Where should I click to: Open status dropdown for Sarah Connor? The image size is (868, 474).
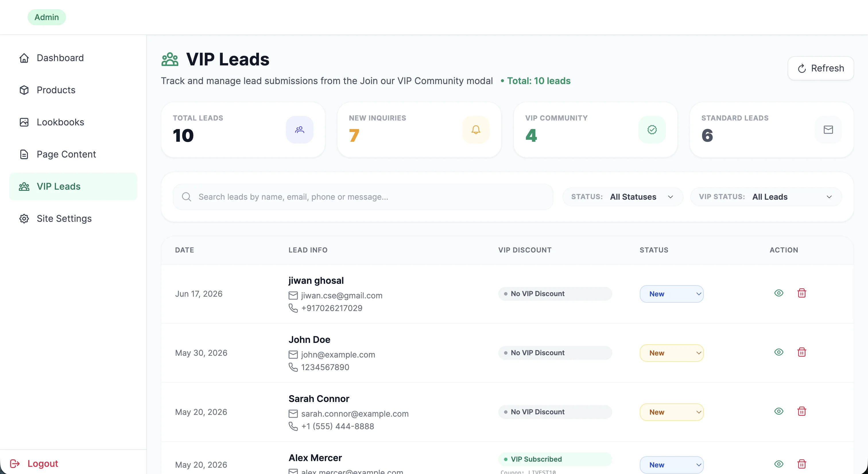pyautogui.click(x=672, y=412)
